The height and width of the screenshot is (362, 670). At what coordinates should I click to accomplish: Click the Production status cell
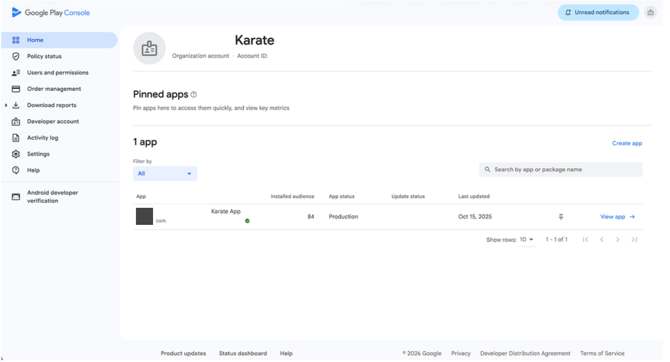(x=343, y=217)
